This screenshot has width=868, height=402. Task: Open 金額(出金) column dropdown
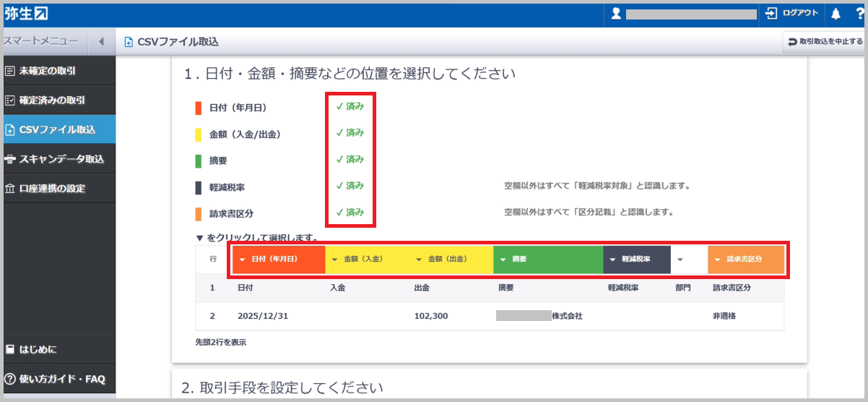451,259
